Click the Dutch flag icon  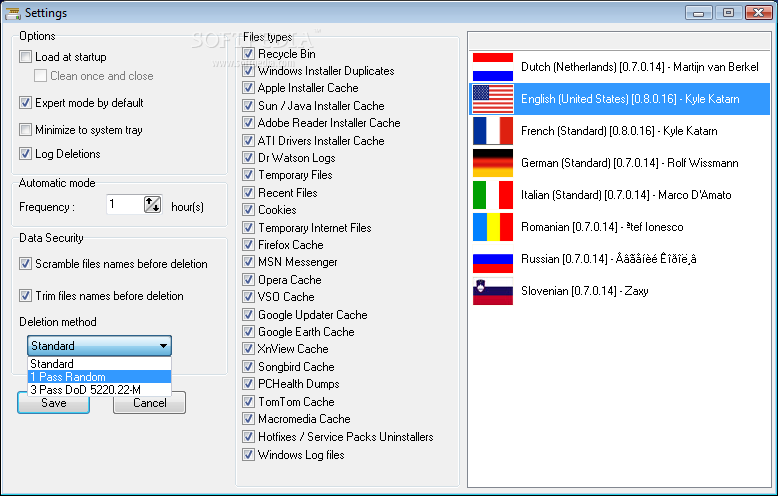pos(493,67)
